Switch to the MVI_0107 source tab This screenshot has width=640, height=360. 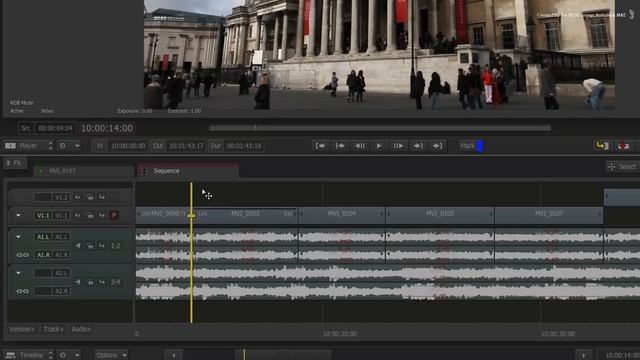(x=84, y=171)
